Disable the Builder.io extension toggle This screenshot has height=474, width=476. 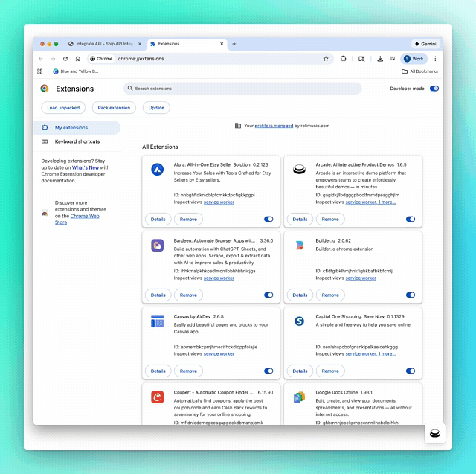[x=411, y=295]
